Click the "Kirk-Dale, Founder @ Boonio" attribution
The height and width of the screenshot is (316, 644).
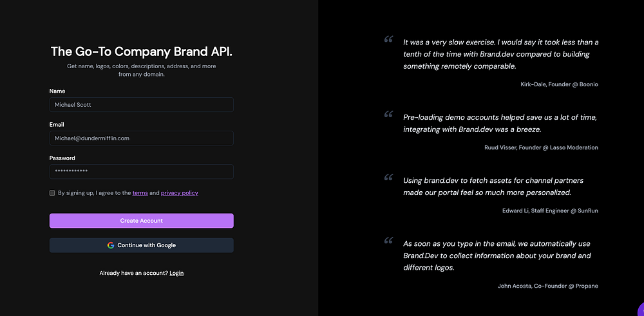(559, 84)
